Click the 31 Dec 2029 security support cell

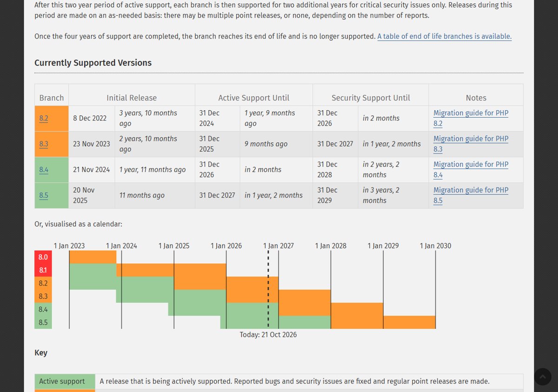tap(335, 195)
